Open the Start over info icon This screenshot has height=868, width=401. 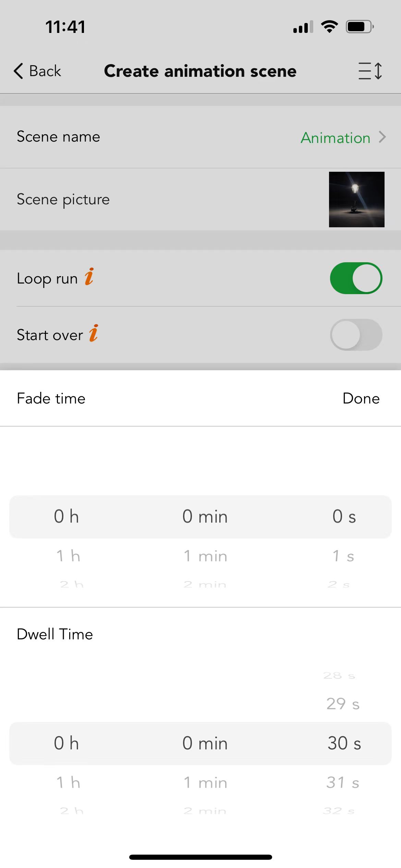tap(94, 333)
